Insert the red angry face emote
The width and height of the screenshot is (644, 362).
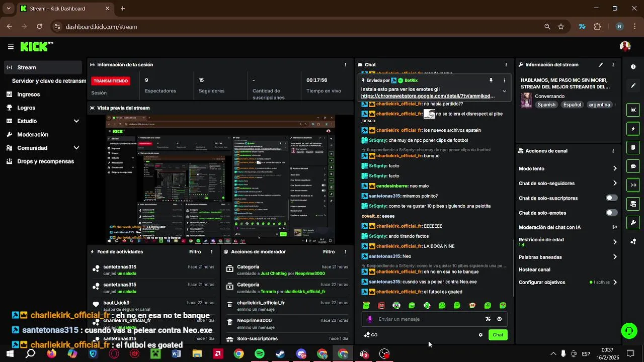click(381, 306)
